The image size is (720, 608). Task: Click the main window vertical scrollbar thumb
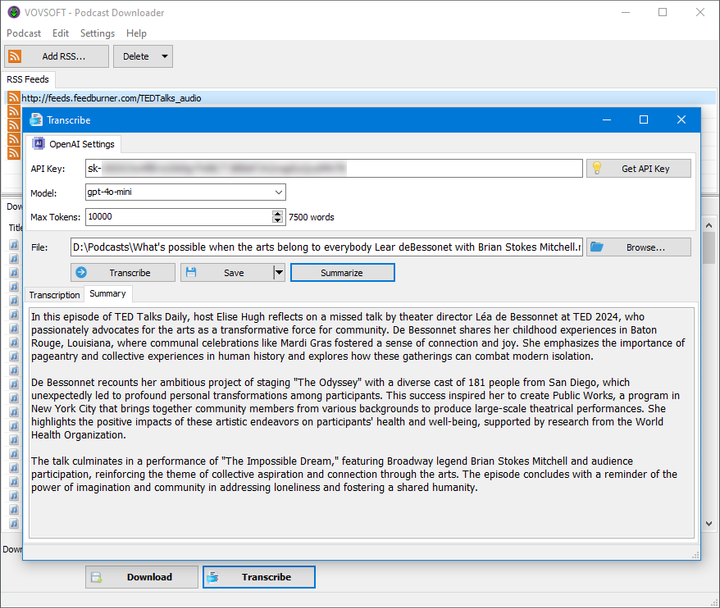[x=709, y=248]
